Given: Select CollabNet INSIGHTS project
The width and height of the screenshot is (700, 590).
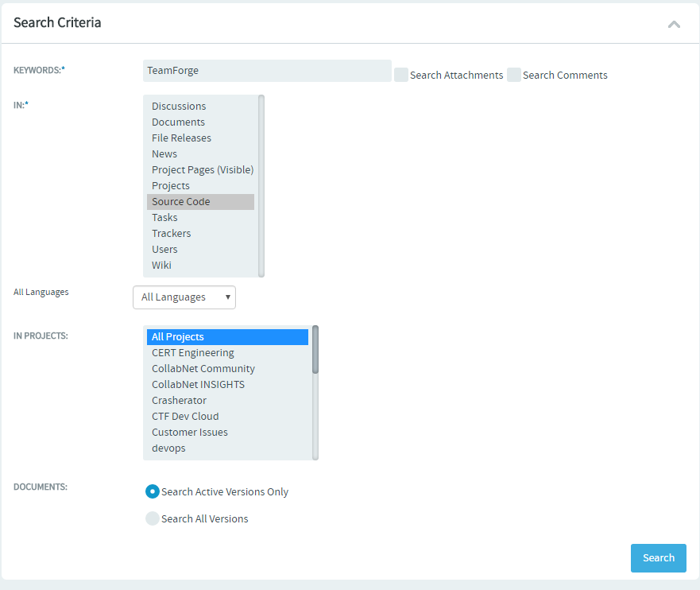Looking at the screenshot, I should (x=227, y=385).
